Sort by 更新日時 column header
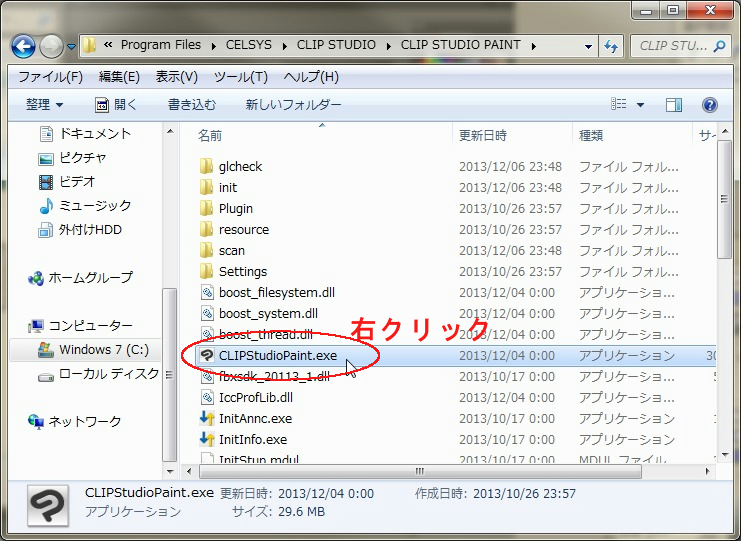This screenshot has height=541, width=741. tap(483, 135)
